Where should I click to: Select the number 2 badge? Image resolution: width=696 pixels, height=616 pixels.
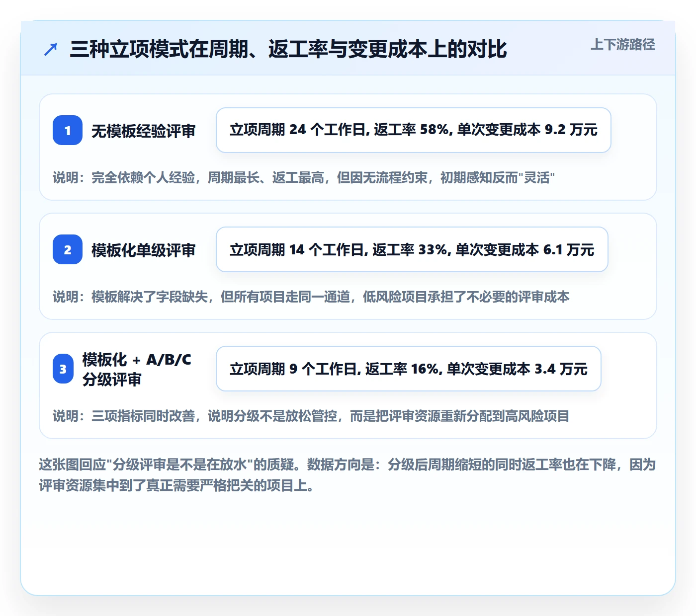pos(68,249)
